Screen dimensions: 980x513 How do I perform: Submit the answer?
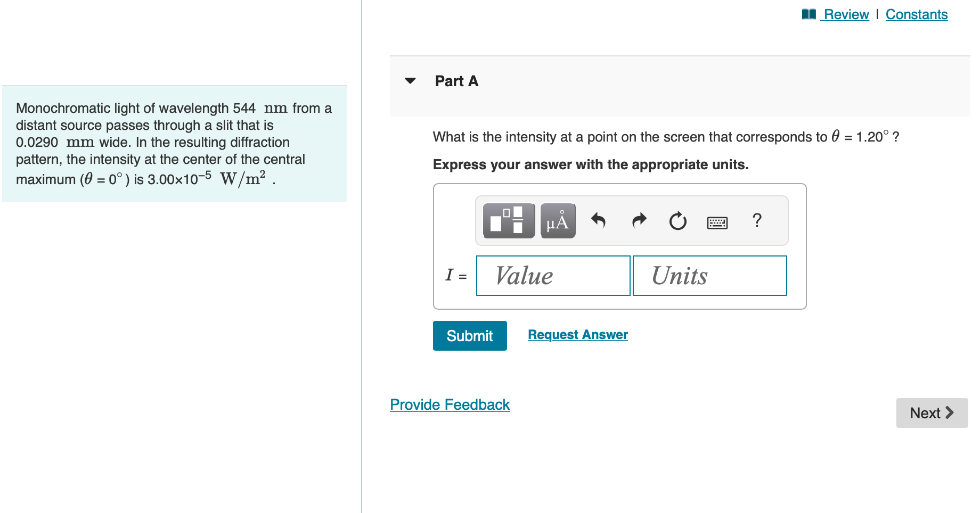click(x=469, y=335)
